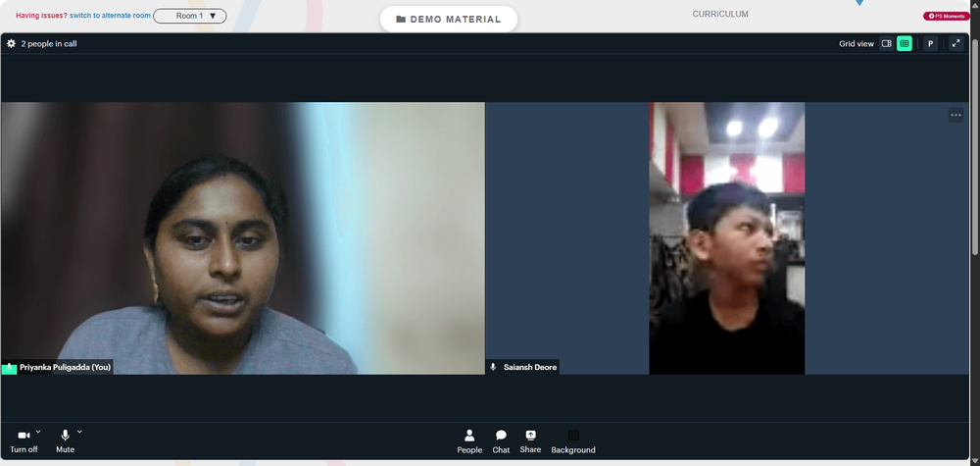
Task: Click the PS Moments badge
Action: point(947,17)
